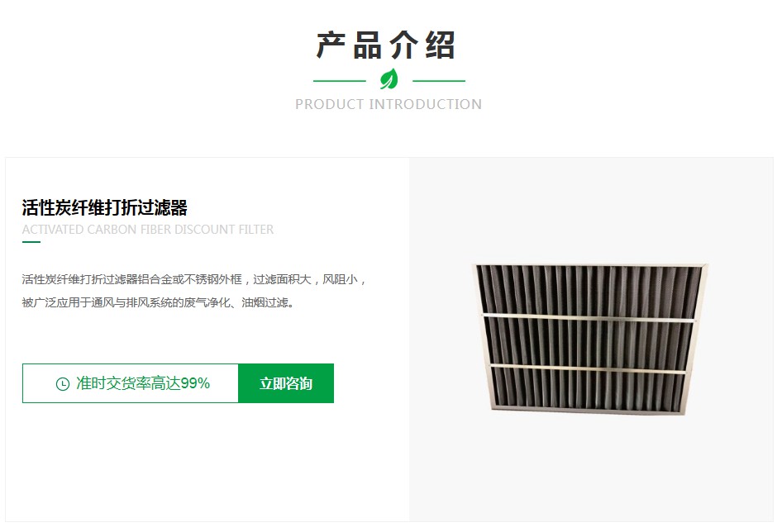Image resolution: width=782 pixels, height=532 pixels.
Task: Click the character 绍 in the heading
Action: pyautogui.click(x=440, y=45)
